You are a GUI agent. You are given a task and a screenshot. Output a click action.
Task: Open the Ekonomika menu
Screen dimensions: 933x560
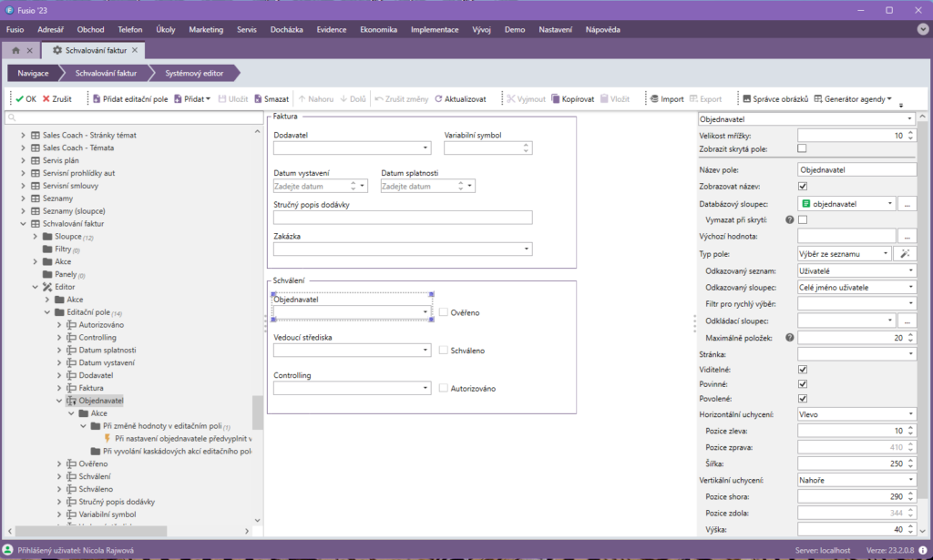click(378, 29)
